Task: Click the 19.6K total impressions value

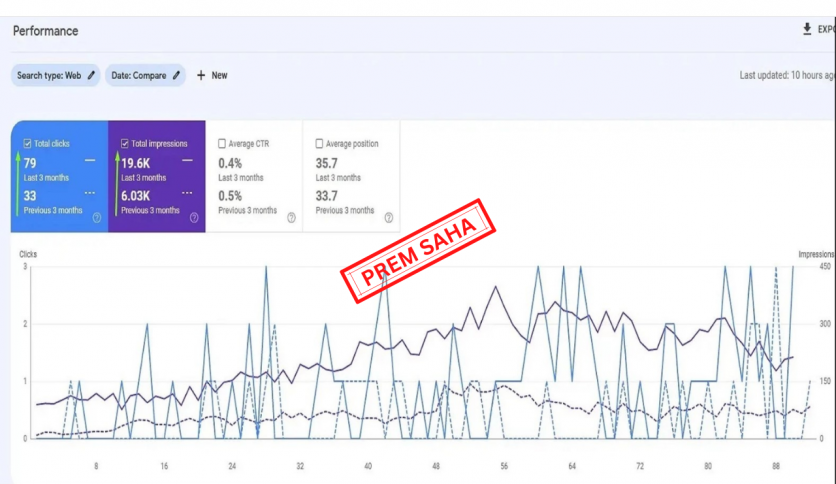Action: pos(137,163)
